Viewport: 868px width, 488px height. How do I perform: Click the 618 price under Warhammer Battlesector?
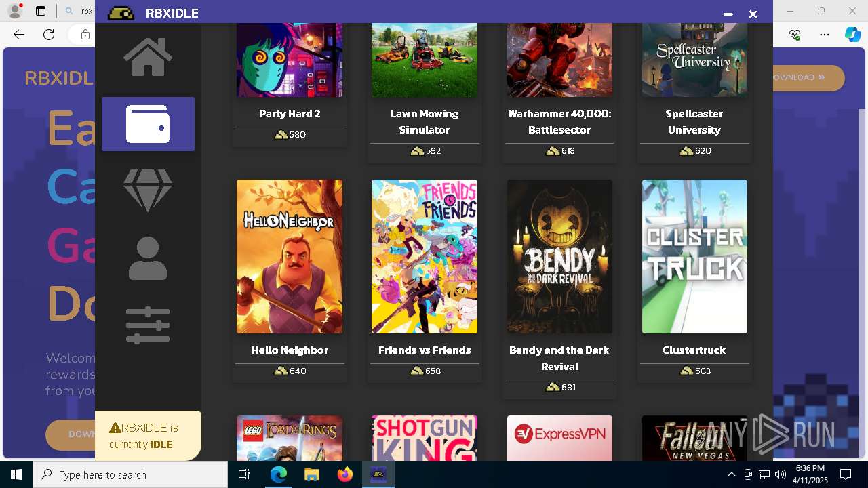tap(560, 151)
